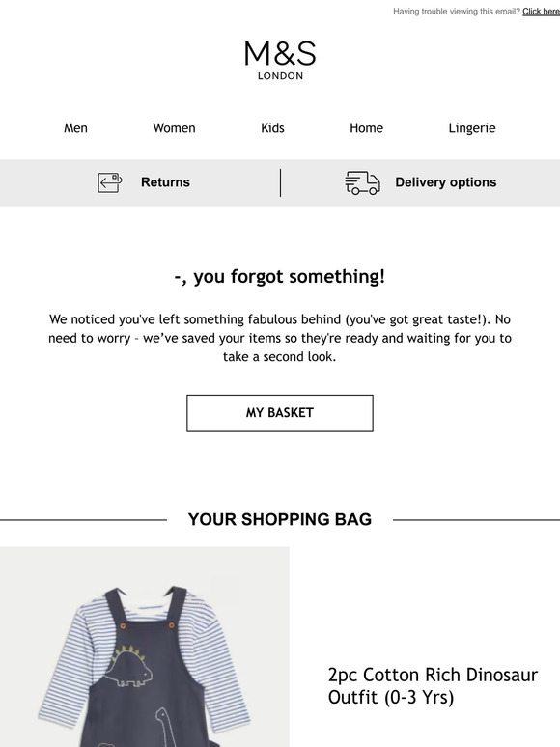Click the 'We noticed you've left something' paragraph
Screen dimensions: 560x747
[x=280, y=338]
